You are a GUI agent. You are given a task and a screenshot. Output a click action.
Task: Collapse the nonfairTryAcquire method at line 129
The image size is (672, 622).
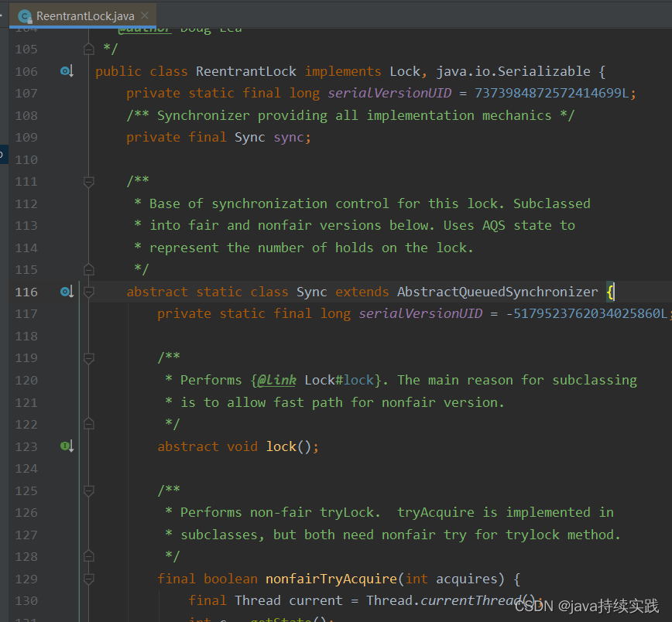pos(89,579)
